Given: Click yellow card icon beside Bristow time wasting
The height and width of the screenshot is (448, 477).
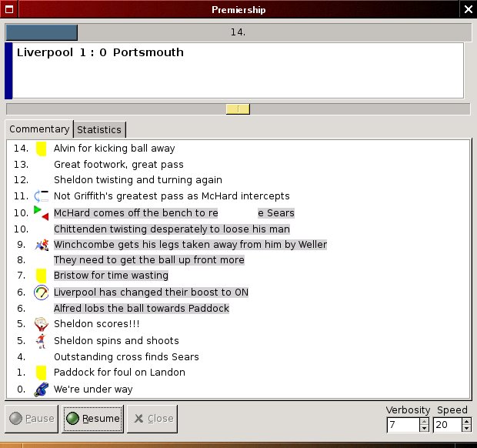Looking at the screenshot, I should pos(41,276).
